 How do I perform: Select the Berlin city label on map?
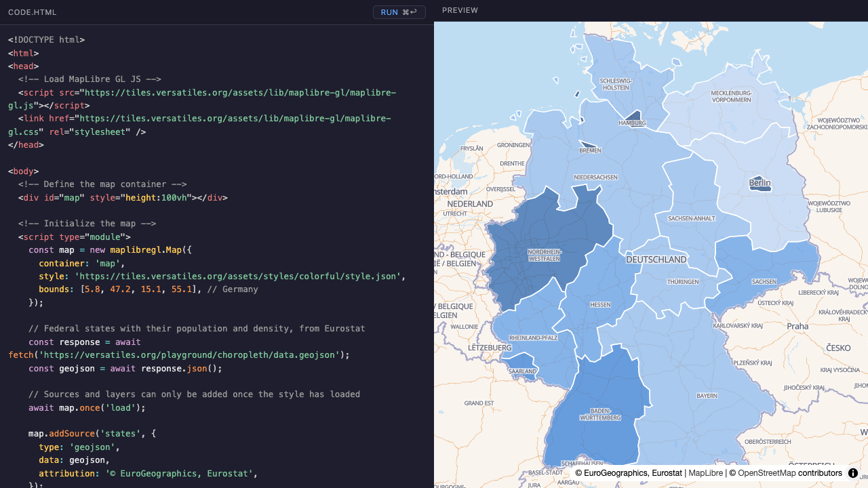760,183
